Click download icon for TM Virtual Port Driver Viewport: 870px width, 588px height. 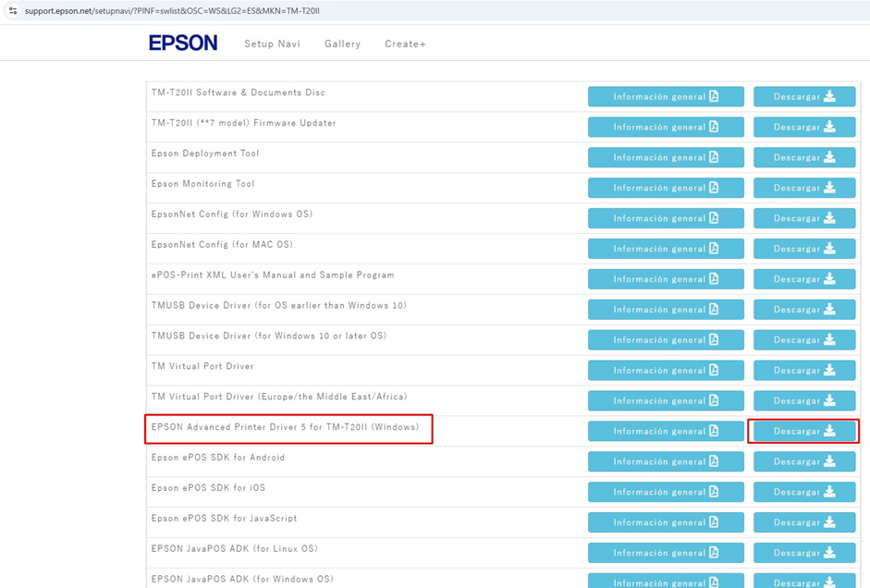(x=829, y=370)
